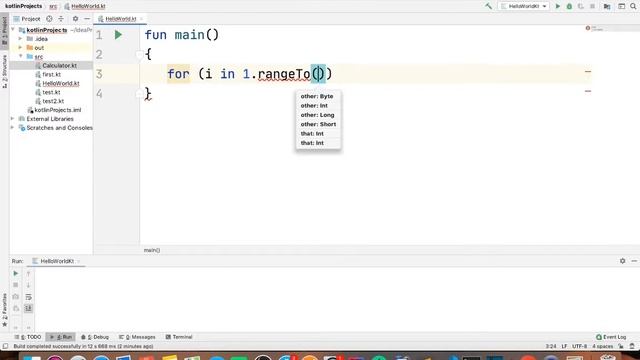Expand the .idea folder
Screen dimensions: 640x360
point(20,39)
